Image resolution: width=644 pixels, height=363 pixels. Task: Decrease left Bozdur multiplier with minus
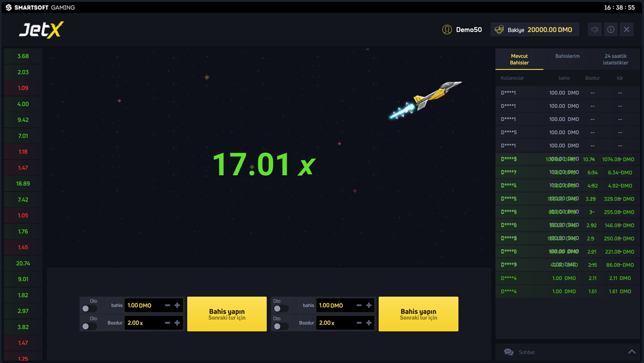coord(168,323)
